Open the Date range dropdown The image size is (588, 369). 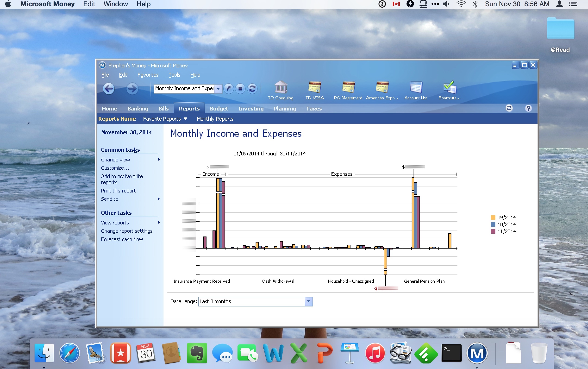(x=309, y=301)
